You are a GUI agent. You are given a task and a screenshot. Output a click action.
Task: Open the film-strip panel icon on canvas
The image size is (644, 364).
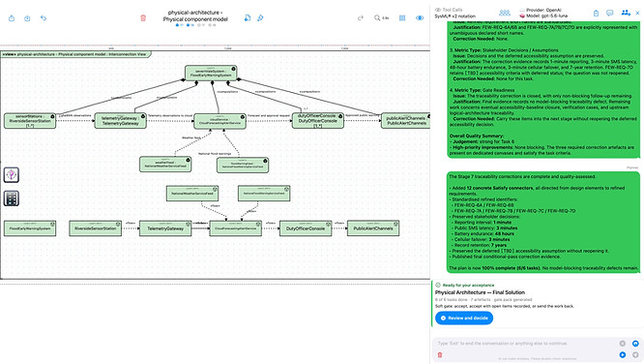12,198
